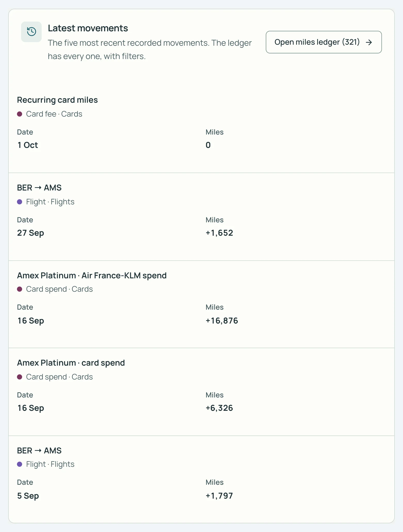Click the Latest movements heading

tap(88, 28)
